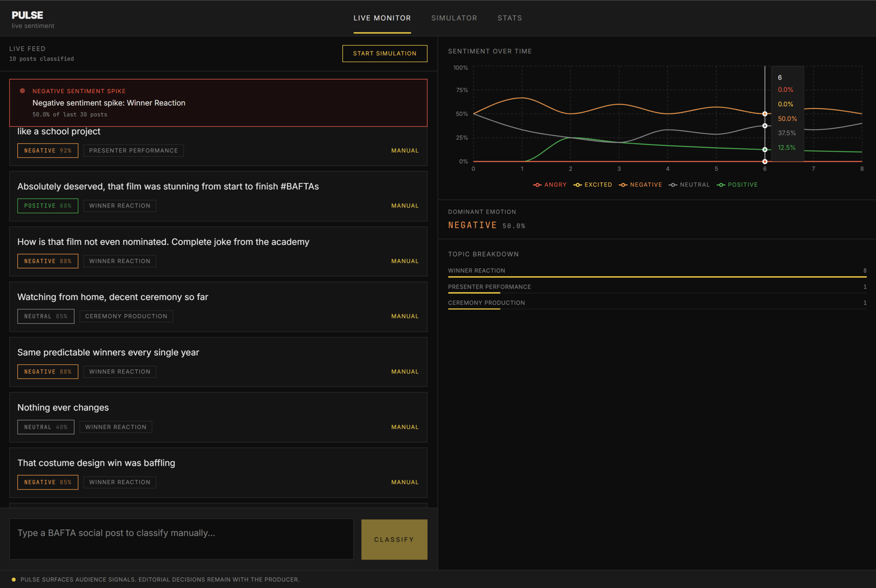Open the STATS tab
Screen dimensions: 876x588
[x=510, y=18]
